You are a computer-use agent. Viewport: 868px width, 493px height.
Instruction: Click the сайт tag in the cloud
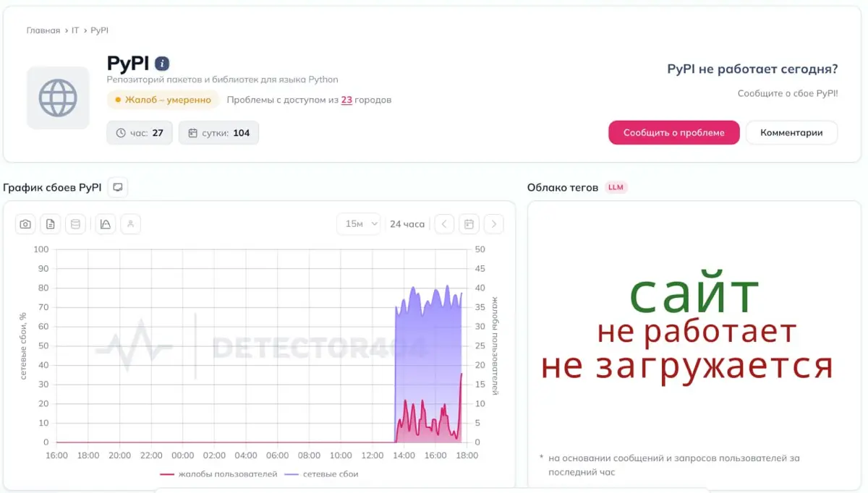click(694, 293)
